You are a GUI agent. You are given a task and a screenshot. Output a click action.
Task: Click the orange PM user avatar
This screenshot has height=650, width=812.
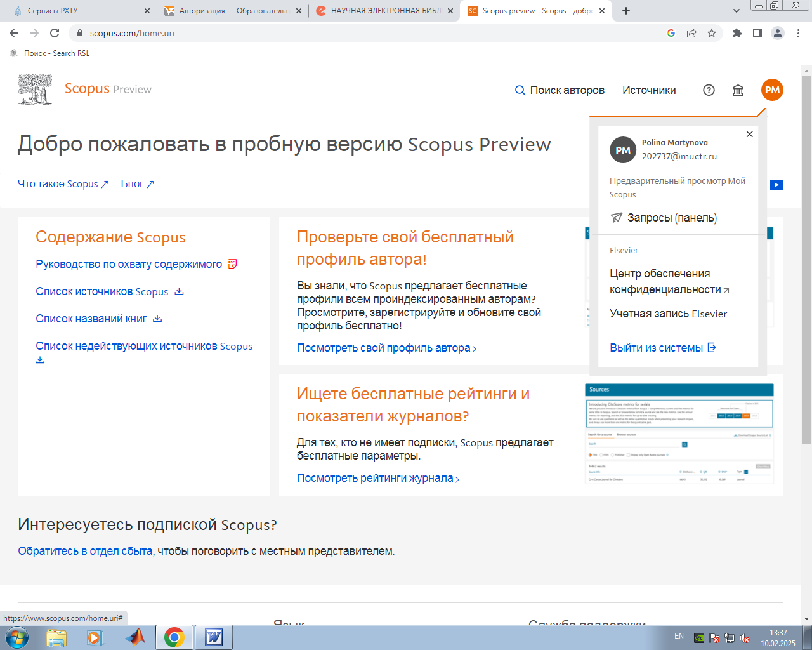pyautogui.click(x=772, y=90)
